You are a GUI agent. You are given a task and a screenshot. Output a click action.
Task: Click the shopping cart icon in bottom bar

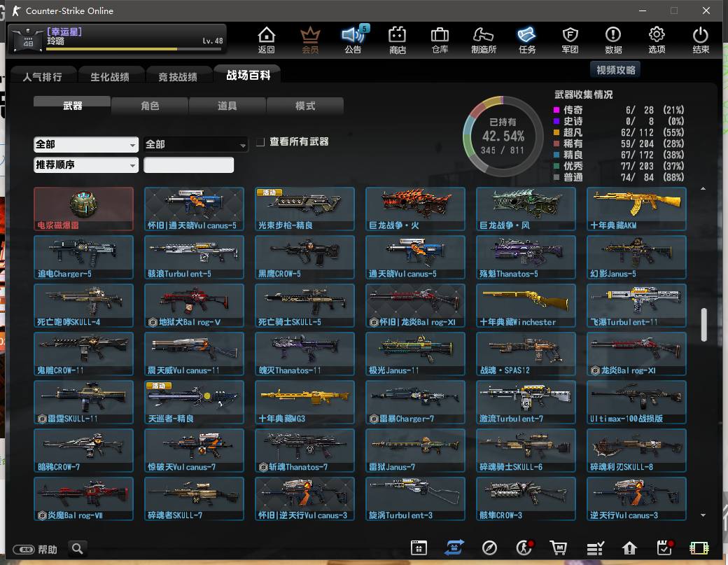click(559, 548)
